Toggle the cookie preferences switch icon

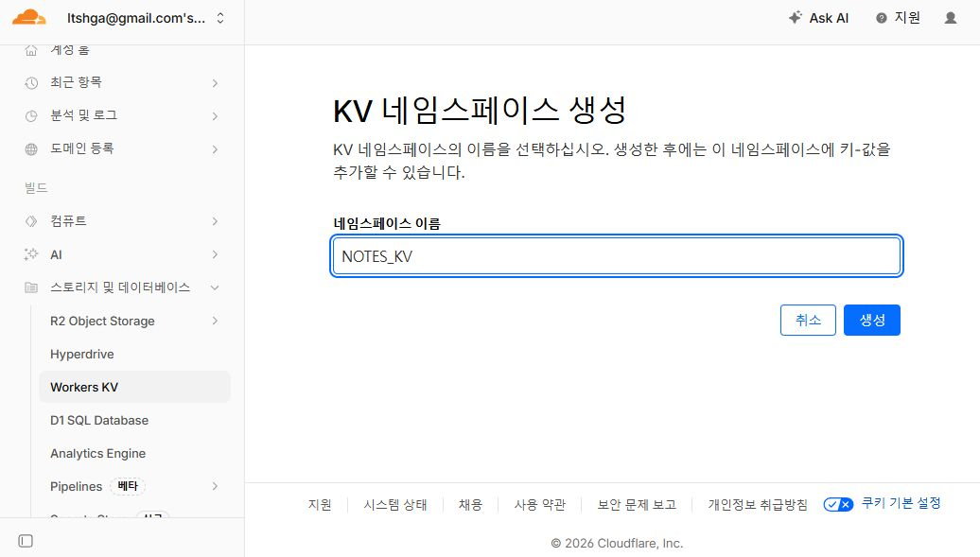[838, 504]
